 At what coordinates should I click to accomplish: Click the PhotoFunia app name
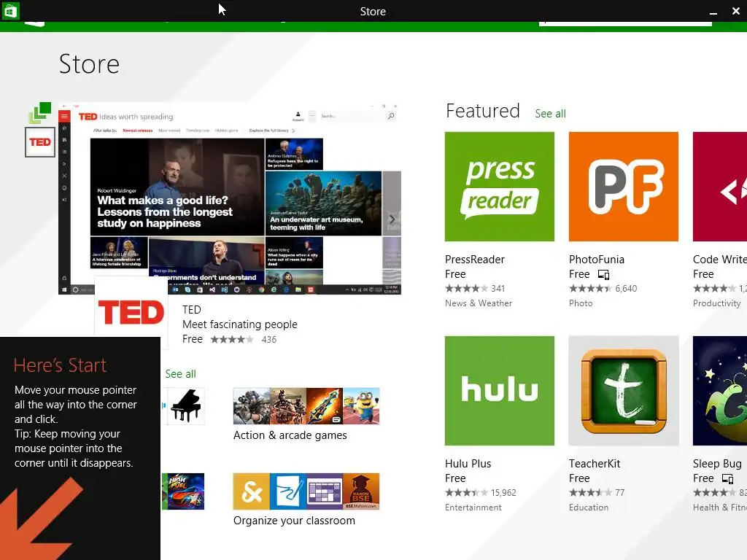[x=597, y=260]
